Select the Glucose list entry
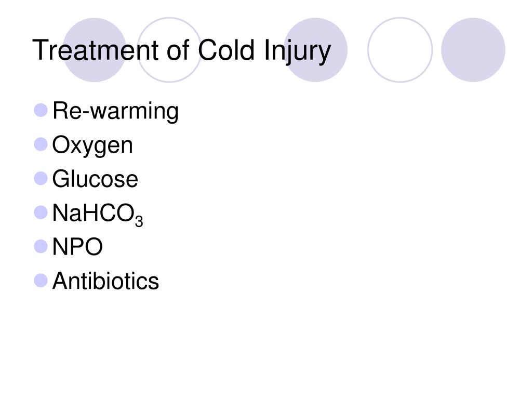The image size is (532, 399). [95, 179]
